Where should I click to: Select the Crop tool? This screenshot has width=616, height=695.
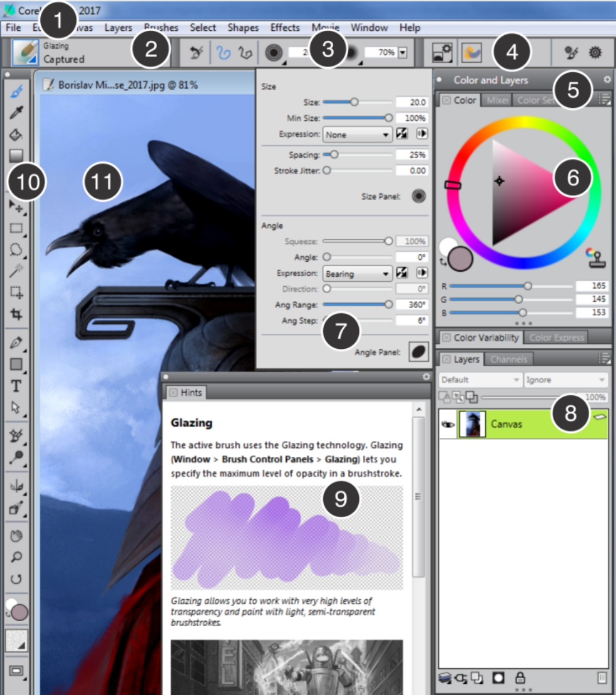(16, 314)
